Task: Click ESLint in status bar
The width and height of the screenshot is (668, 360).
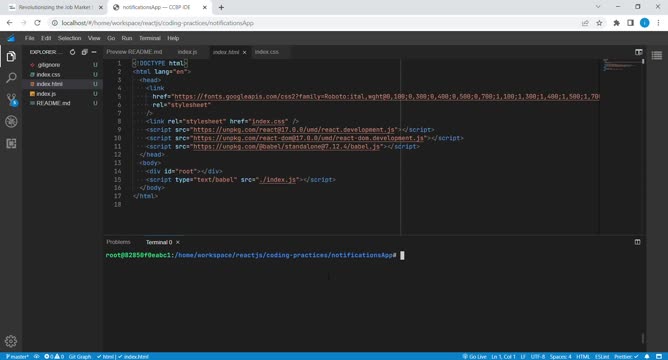Action: point(602,357)
